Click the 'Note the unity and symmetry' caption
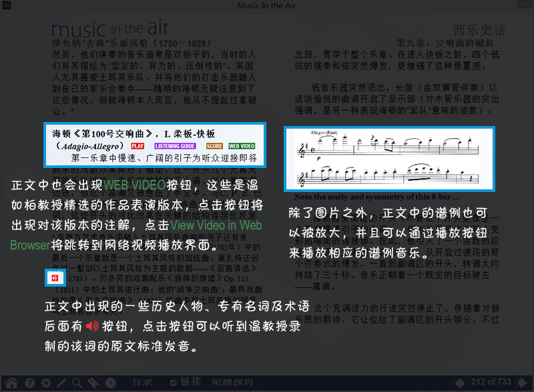Viewport: 534px width, 392px height. [x=376, y=197]
